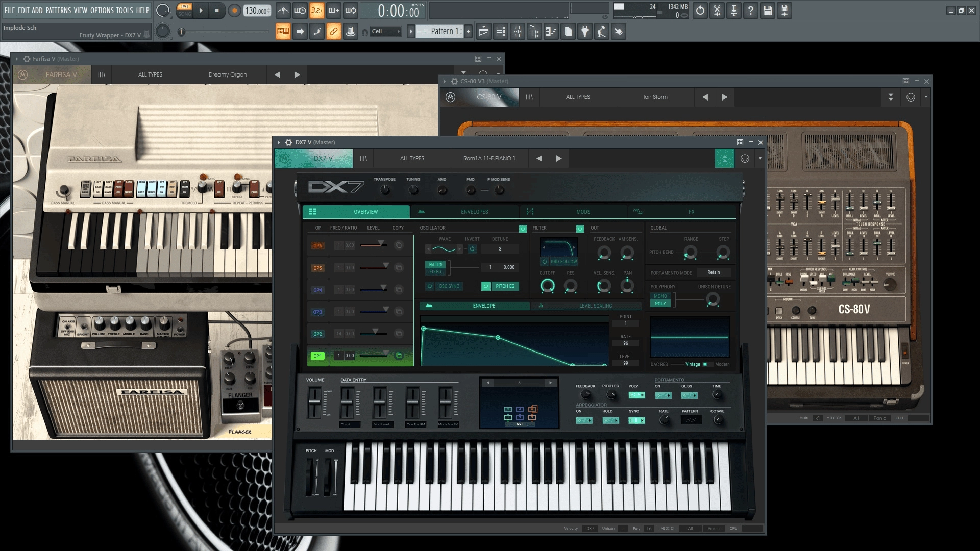Select operator OP6 in DX7 V
Image resolution: width=980 pixels, height=551 pixels.
317,245
